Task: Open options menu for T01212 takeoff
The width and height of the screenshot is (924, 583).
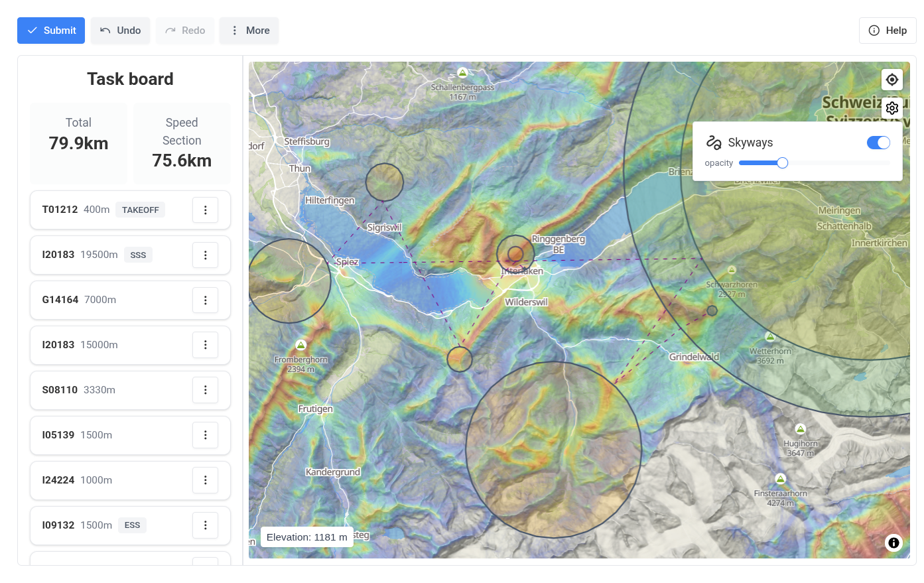Action: coord(206,210)
